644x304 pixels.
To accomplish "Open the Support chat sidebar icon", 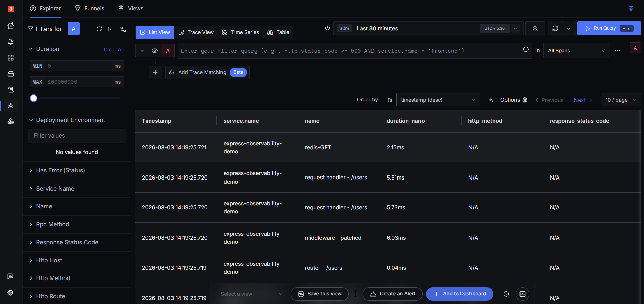I will point(10,276).
